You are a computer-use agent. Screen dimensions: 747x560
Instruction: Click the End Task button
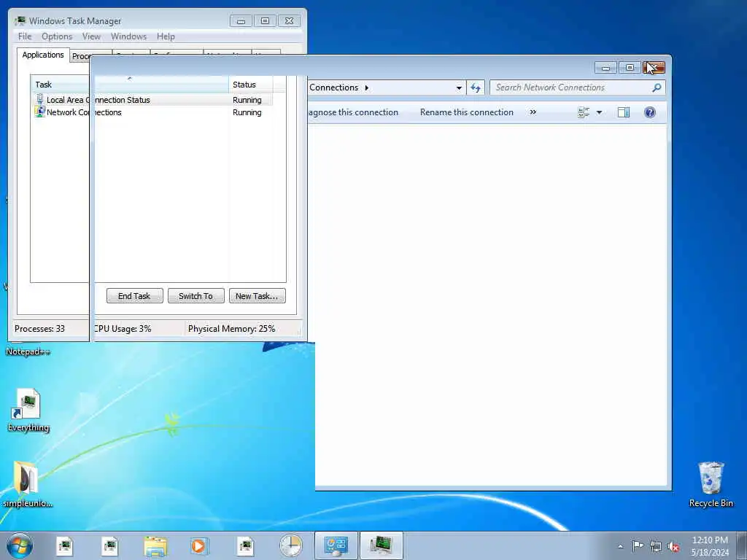(x=134, y=296)
